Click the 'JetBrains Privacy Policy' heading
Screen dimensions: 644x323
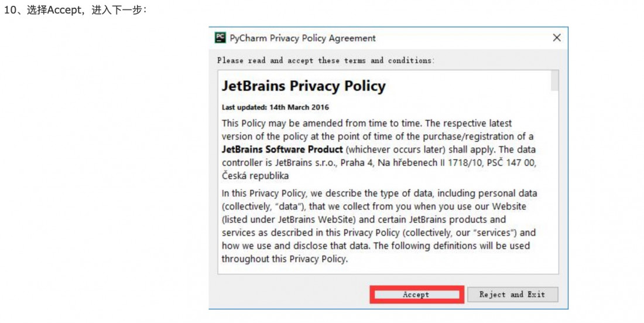point(303,86)
